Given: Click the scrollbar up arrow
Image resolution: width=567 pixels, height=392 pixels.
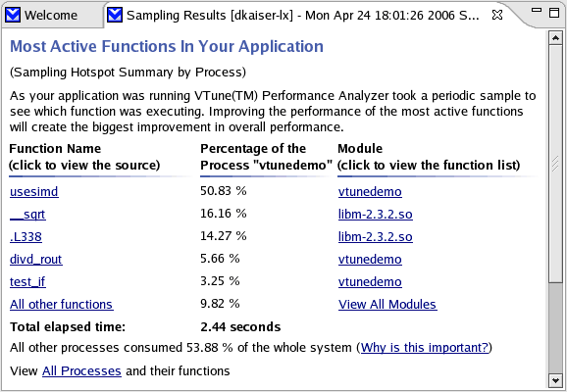Looking at the screenshot, I should (555, 37).
